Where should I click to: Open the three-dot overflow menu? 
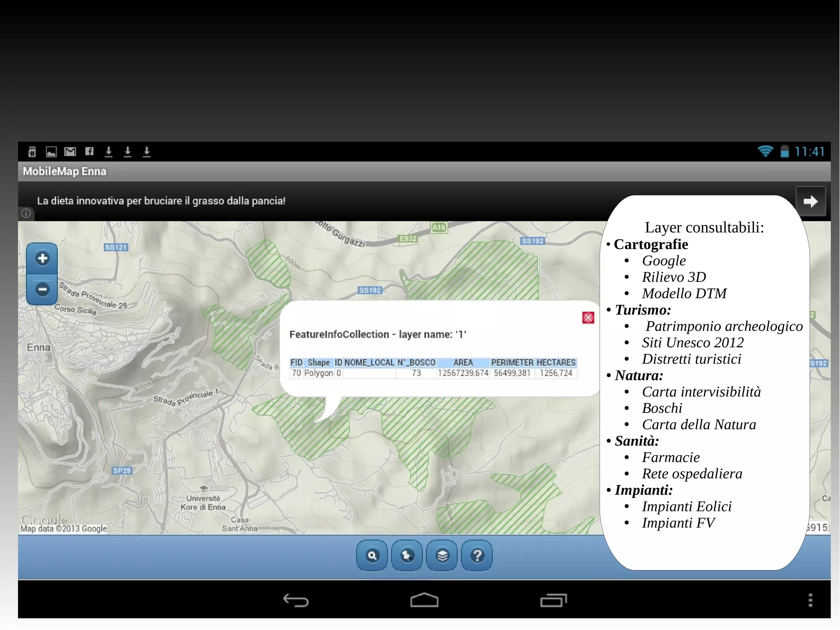pyautogui.click(x=810, y=600)
